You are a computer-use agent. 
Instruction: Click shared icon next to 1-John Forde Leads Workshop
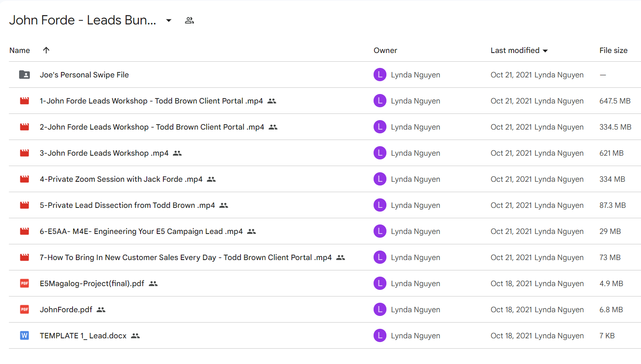(272, 101)
